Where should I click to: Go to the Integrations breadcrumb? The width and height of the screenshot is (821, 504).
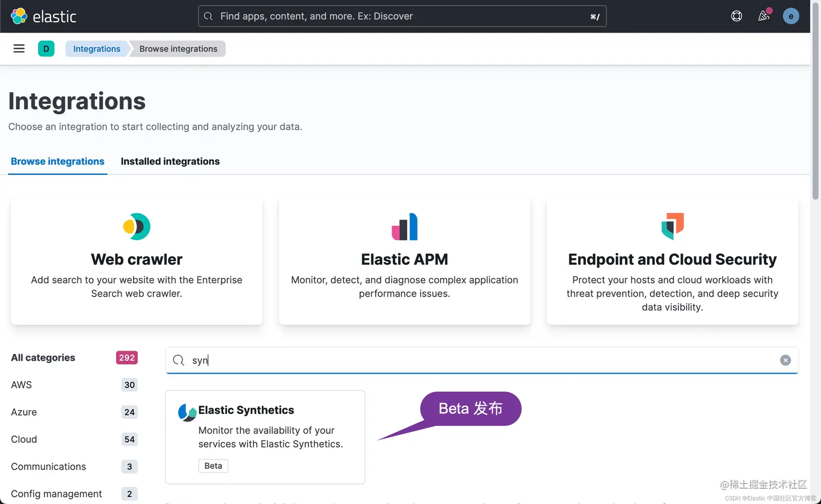click(97, 49)
